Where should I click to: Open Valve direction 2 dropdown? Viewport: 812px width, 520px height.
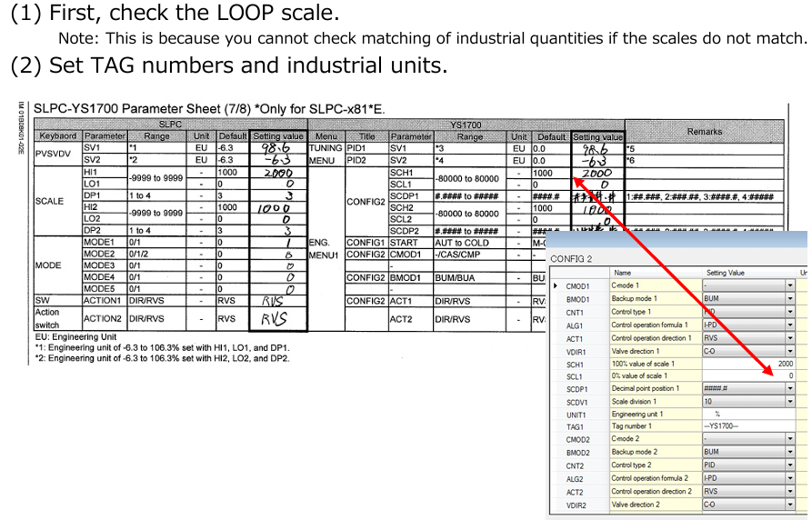pos(789,504)
